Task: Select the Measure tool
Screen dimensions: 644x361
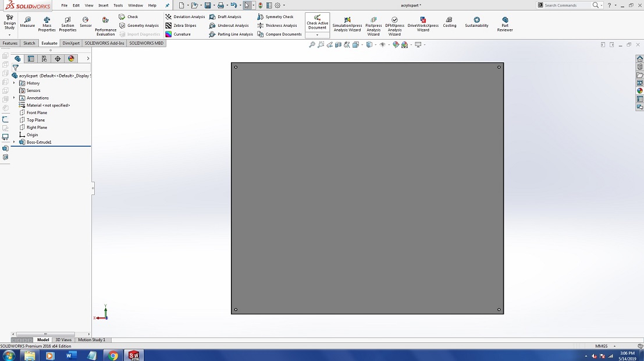Action: click(x=27, y=22)
